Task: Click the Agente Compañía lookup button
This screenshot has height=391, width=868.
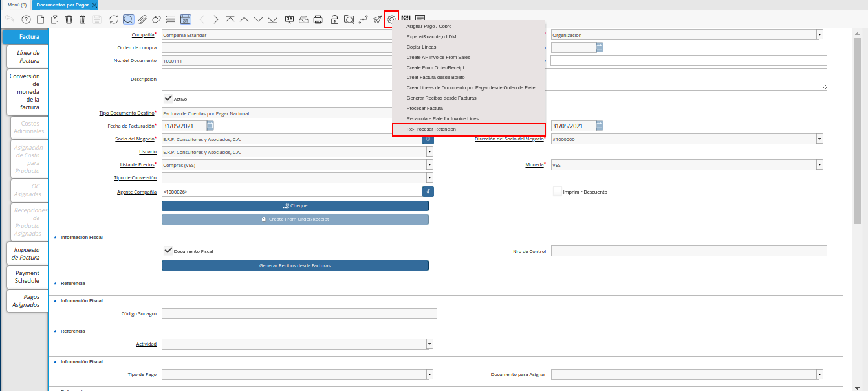Action: pos(428,192)
